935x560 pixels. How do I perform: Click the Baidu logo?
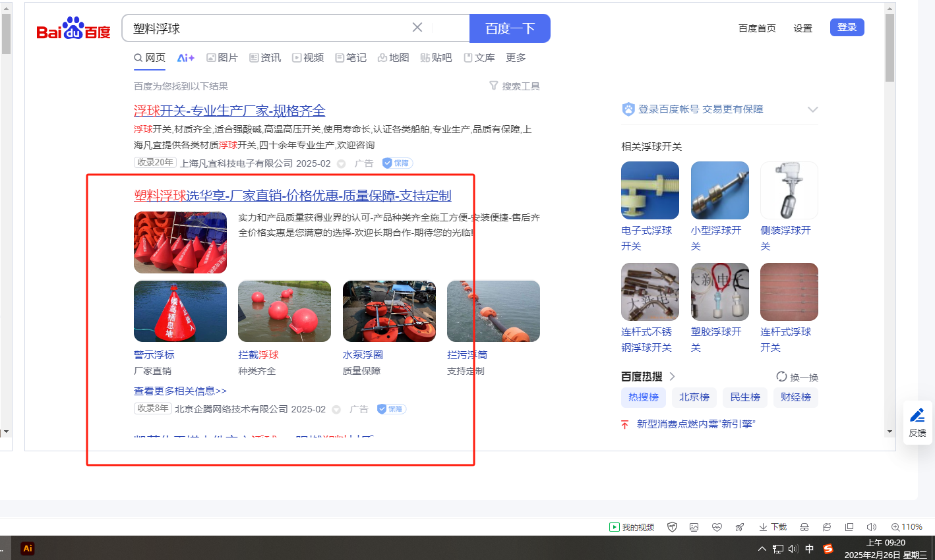pyautogui.click(x=73, y=29)
